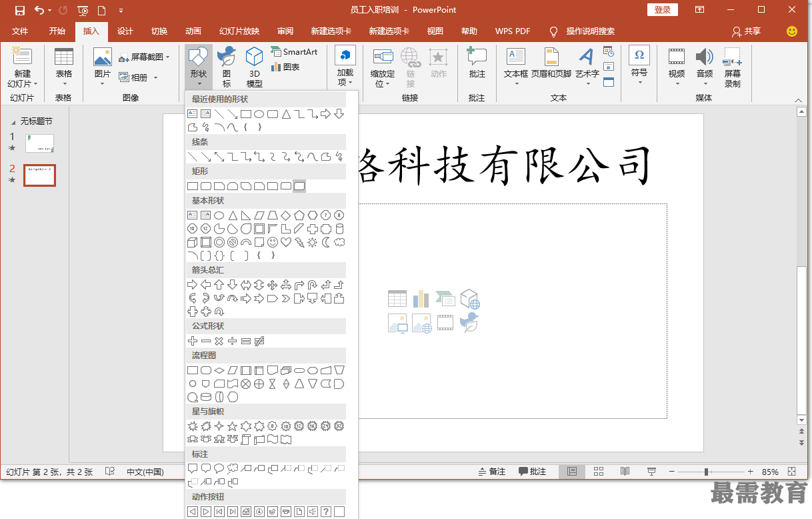Viewport: 812px width, 519px height.
Task: Choose the cylinder shape in 基本形状
Action: point(339,229)
